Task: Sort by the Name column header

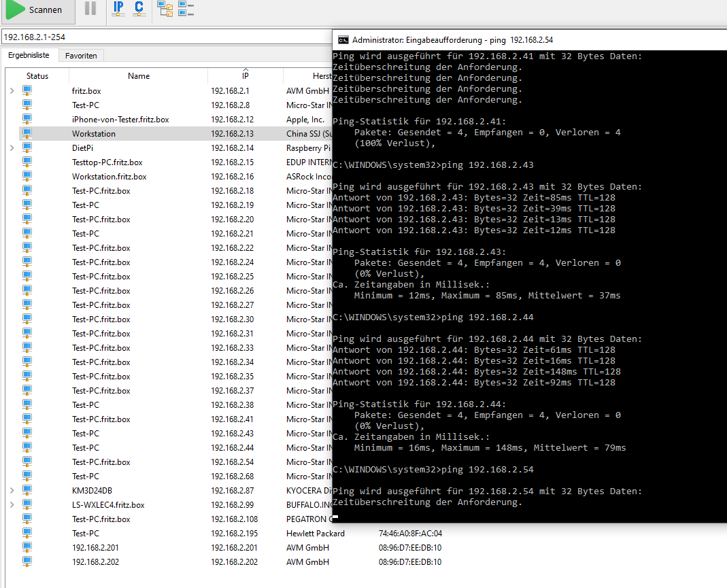Action: [x=139, y=76]
